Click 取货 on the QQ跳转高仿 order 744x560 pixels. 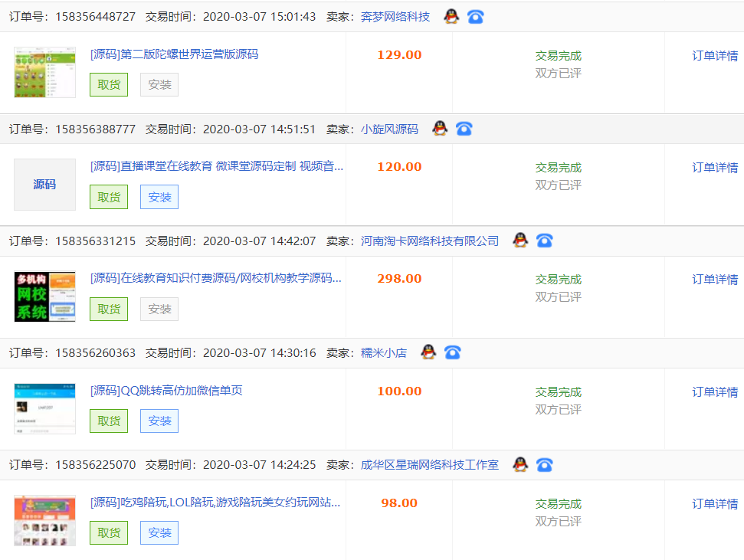108,421
